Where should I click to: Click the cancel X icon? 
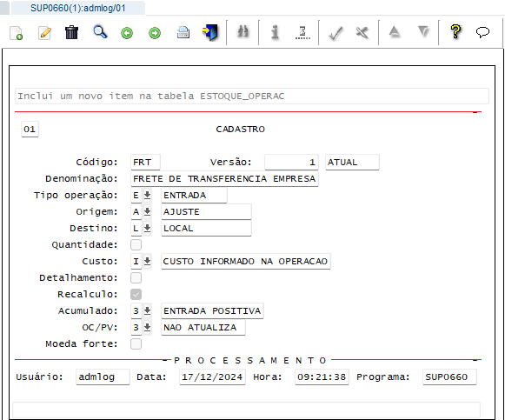(x=362, y=33)
